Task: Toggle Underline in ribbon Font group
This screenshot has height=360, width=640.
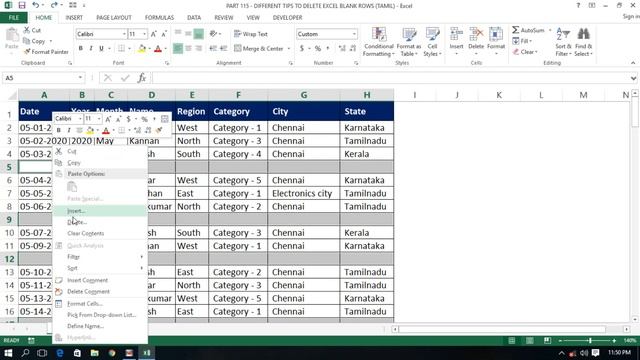Action: [x=101, y=49]
